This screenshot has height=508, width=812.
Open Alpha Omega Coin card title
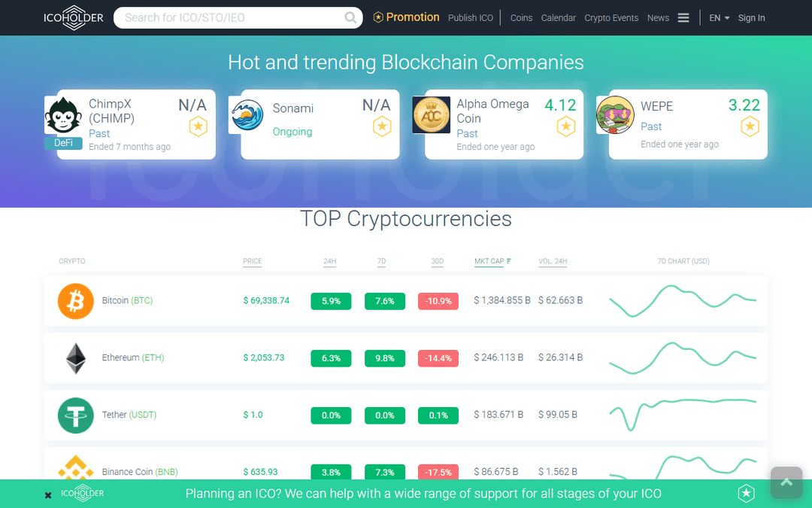(x=492, y=111)
